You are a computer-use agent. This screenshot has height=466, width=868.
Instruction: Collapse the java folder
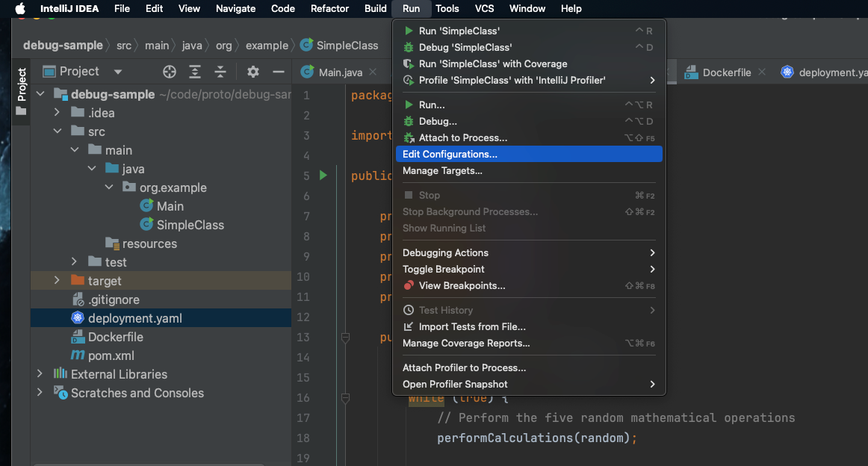[x=92, y=168]
